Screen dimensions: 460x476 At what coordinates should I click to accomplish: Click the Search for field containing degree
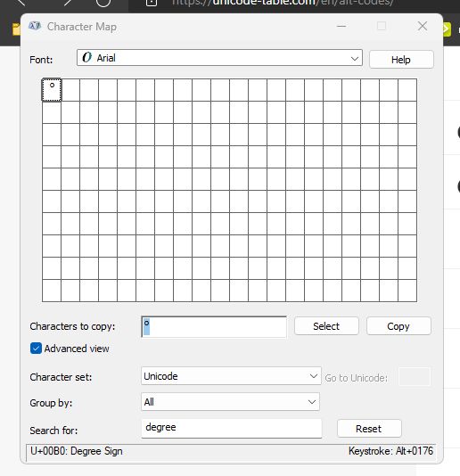click(231, 428)
